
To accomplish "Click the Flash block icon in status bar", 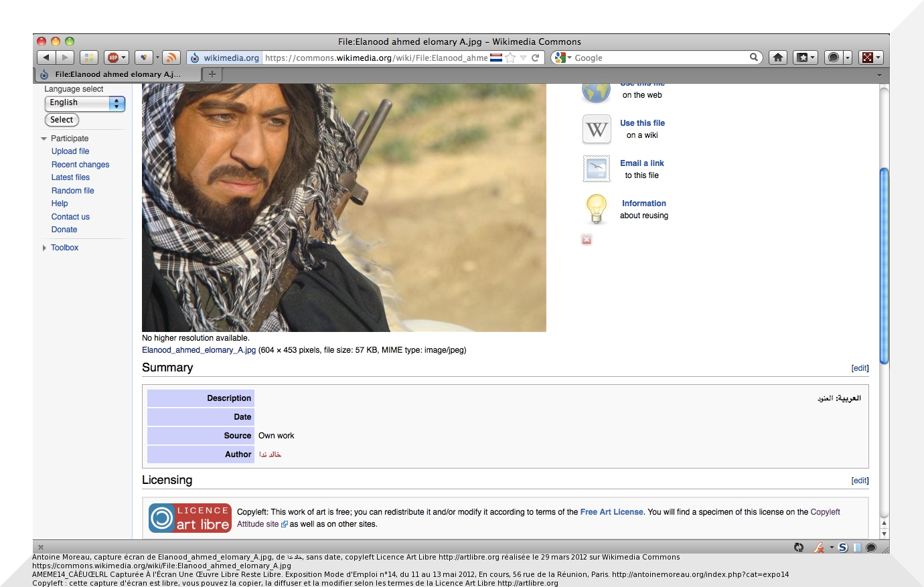I will pos(819,548).
